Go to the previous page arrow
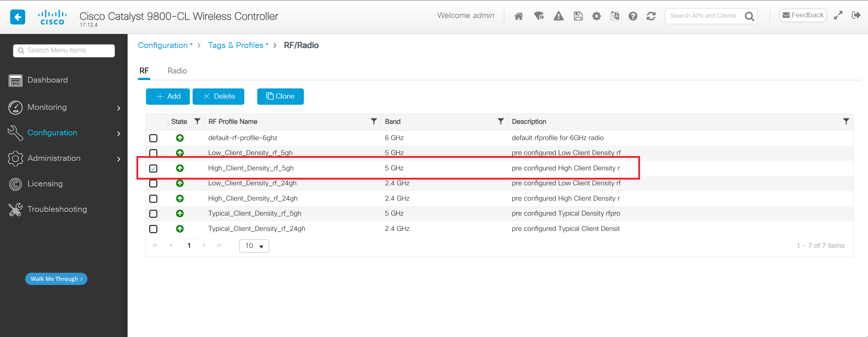The image size is (868, 337). tap(170, 246)
